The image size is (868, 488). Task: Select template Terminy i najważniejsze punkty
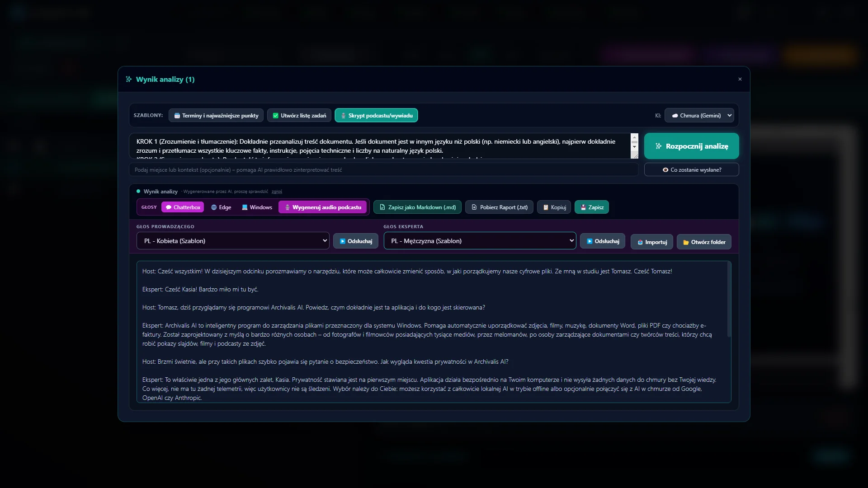coord(216,116)
